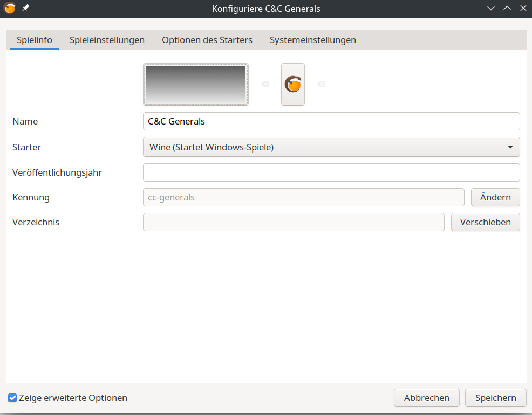Open the Optionen des Starters tab
Image resolution: width=532 pixels, height=415 pixels.
(x=207, y=40)
